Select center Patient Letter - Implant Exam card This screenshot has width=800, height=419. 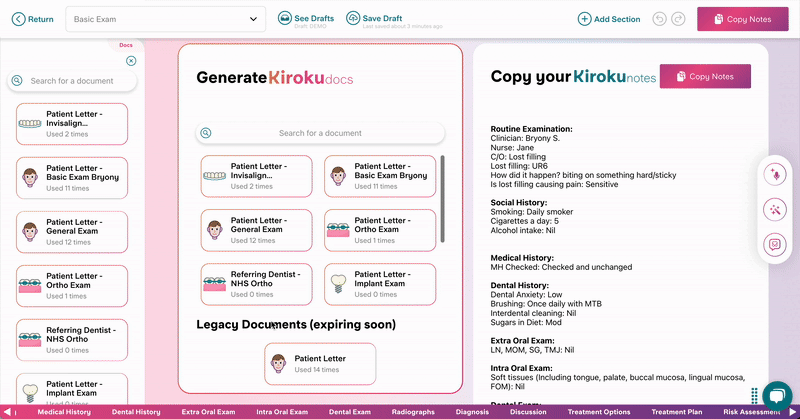tap(380, 284)
